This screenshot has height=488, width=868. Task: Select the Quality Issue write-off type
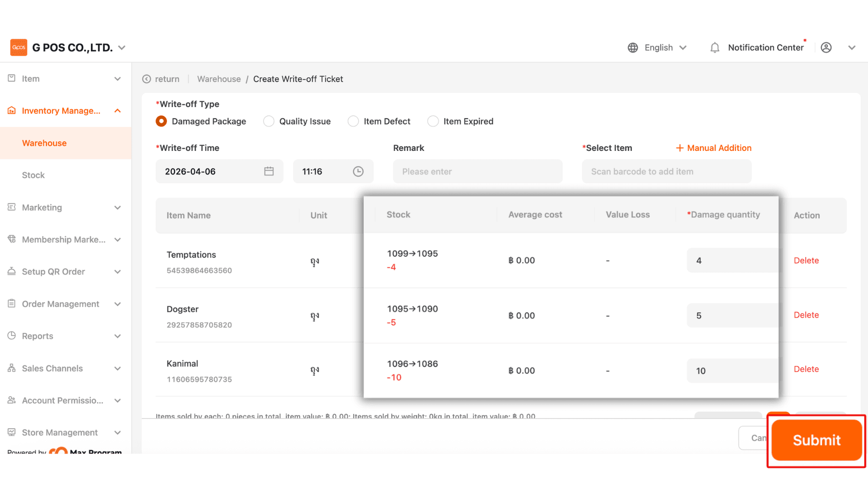[269, 121]
